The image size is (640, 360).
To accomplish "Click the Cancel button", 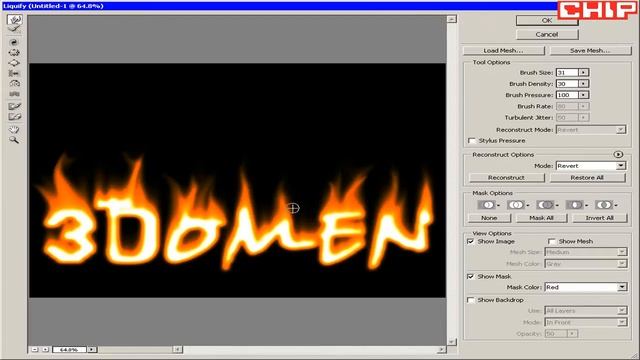I will coord(547,35).
